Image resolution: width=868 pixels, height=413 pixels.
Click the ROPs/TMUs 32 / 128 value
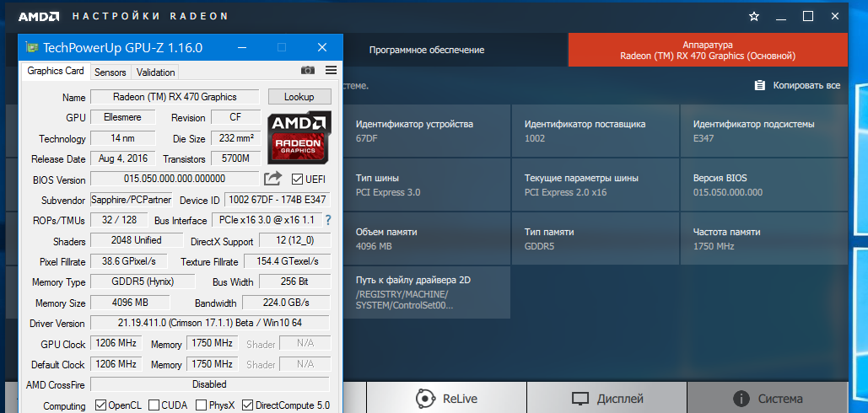click(119, 219)
